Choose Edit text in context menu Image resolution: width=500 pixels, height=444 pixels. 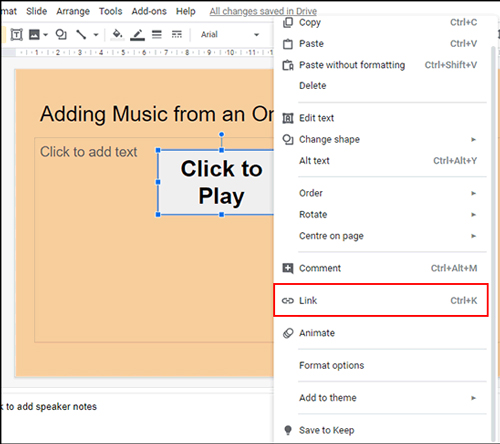[380, 118]
